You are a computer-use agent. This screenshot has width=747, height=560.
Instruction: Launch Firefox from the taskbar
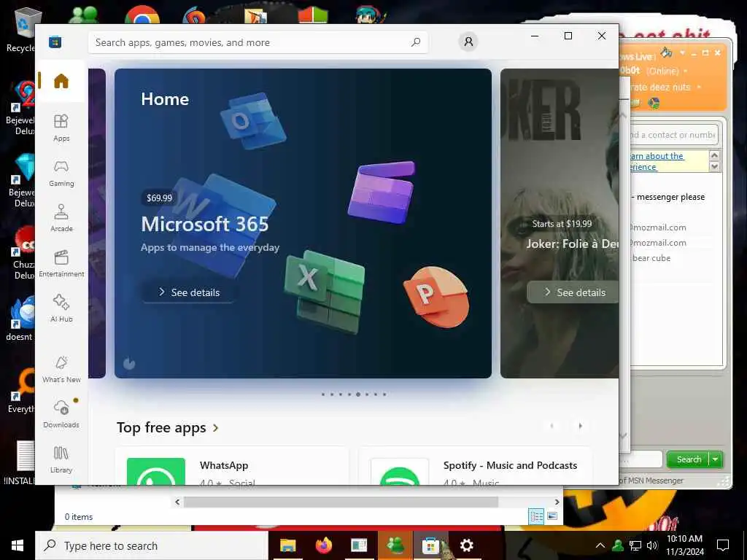[x=323, y=545]
